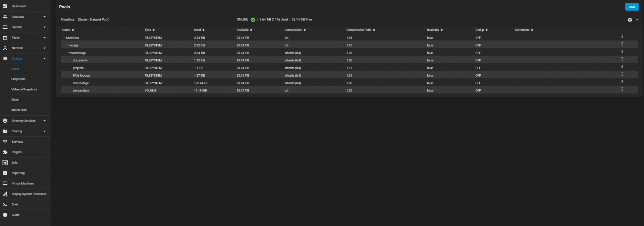Collapse the MainData pool panel chevron
The width and height of the screenshot is (644, 226).
pyautogui.click(x=637, y=20)
